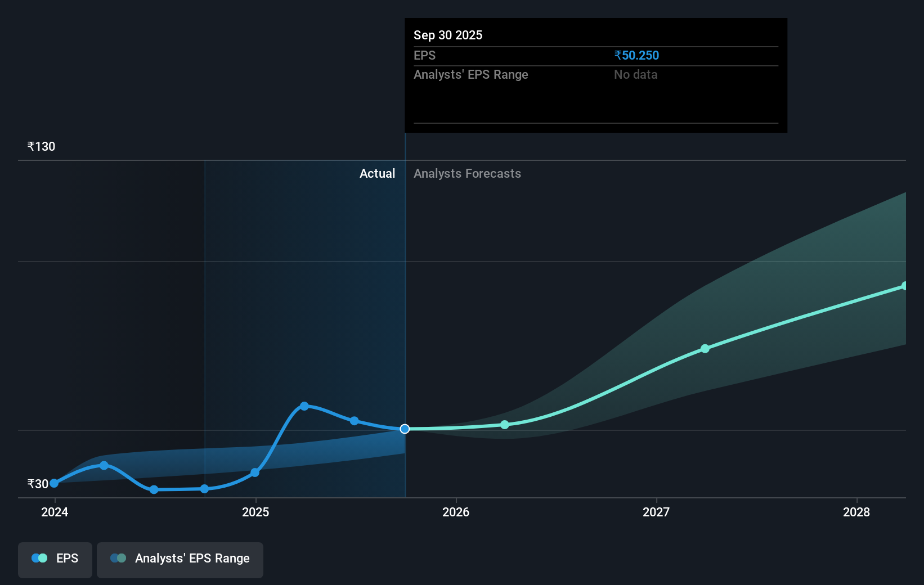
Task: Switch to the Actual section of the chart
Action: (x=377, y=174)
